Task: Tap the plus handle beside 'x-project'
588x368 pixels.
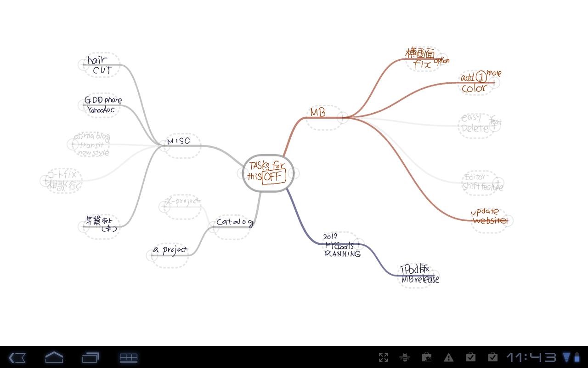Action: pos(164,207)
